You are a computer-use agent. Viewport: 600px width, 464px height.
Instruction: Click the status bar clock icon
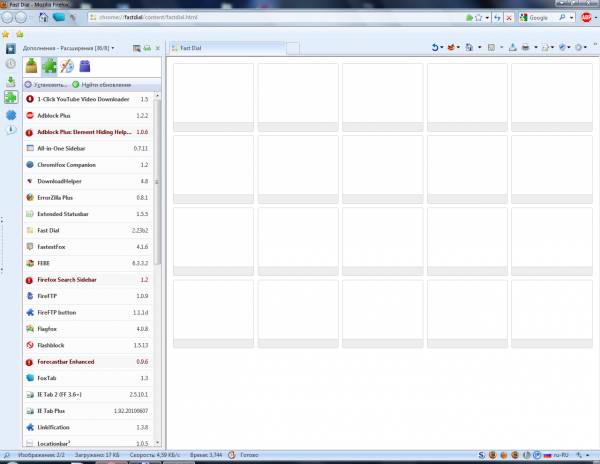click(232, 455)
